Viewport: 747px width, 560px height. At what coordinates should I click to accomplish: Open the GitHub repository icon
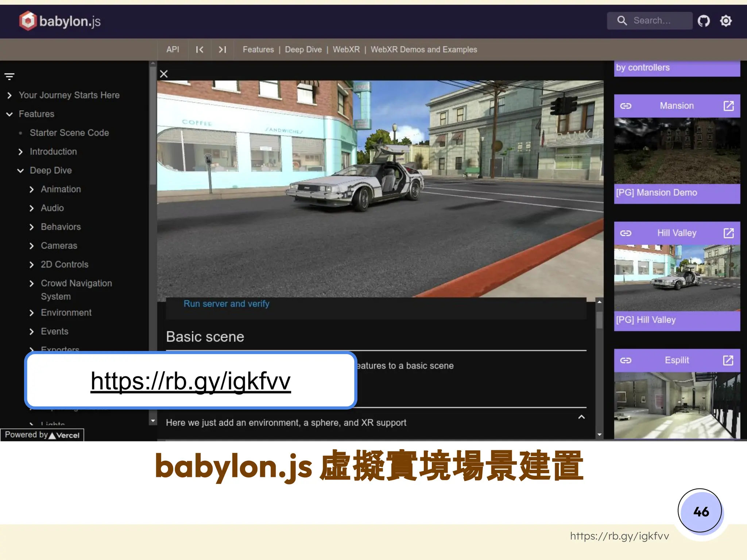tap(704, 21)
